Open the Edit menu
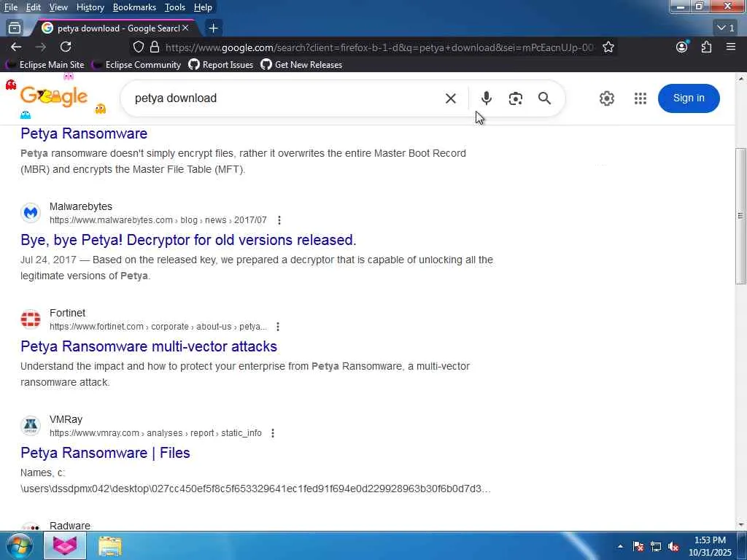The image size is (747, 560). 34,7
